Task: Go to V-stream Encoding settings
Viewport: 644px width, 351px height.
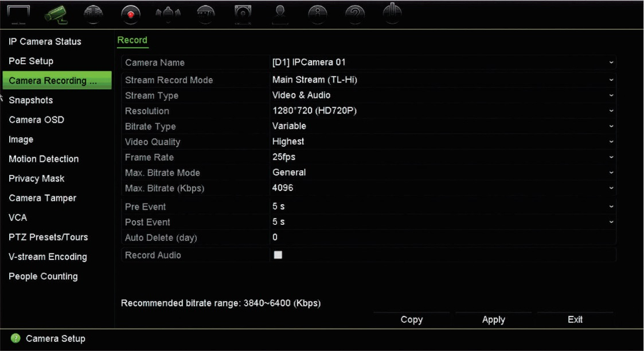Action: pyautogui.click(x=48, y=256)
